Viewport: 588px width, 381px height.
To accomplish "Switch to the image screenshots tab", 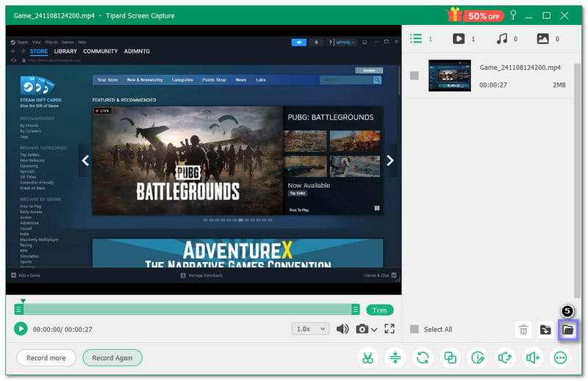I will 542,39.
